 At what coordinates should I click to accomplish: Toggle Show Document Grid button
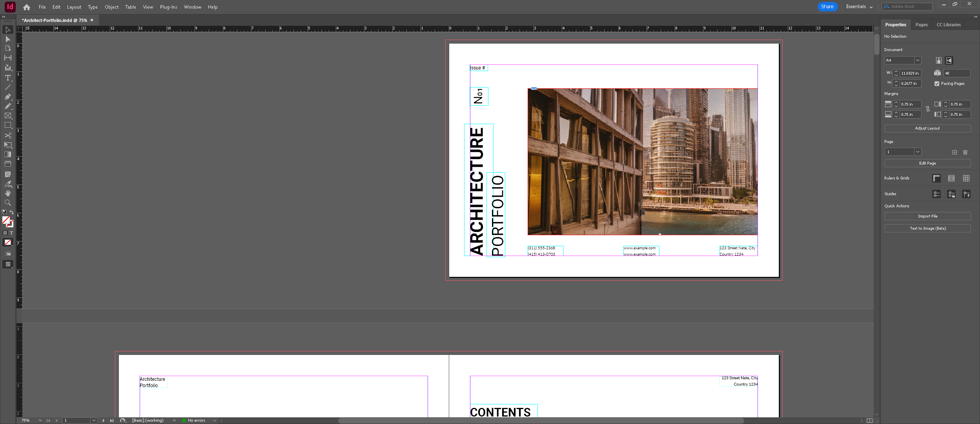[x=966, y=178]
